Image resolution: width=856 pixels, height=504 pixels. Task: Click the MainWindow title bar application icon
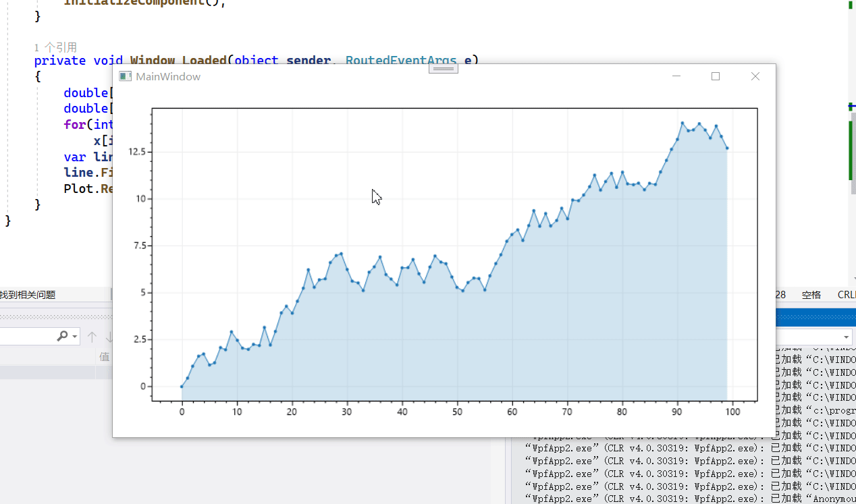124,76
